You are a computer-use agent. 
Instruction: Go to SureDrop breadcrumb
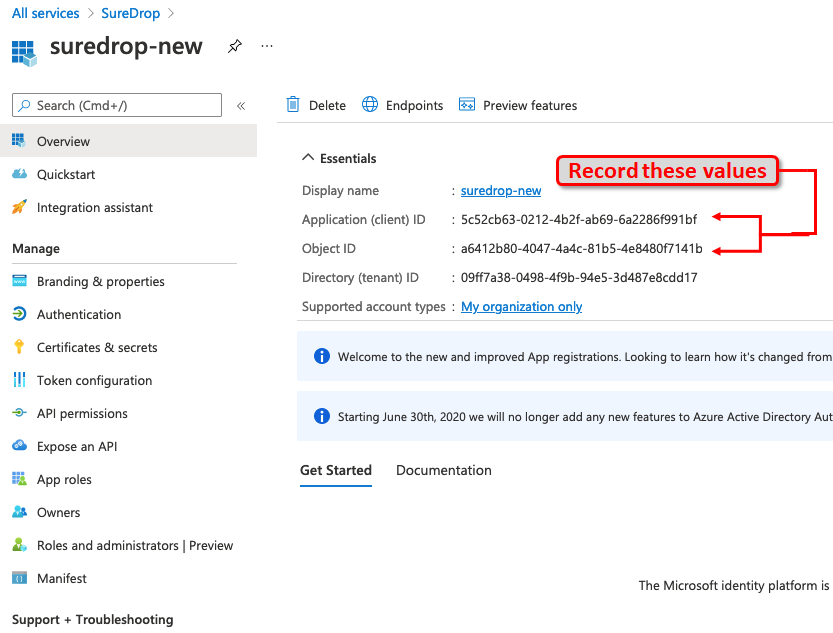131,13
